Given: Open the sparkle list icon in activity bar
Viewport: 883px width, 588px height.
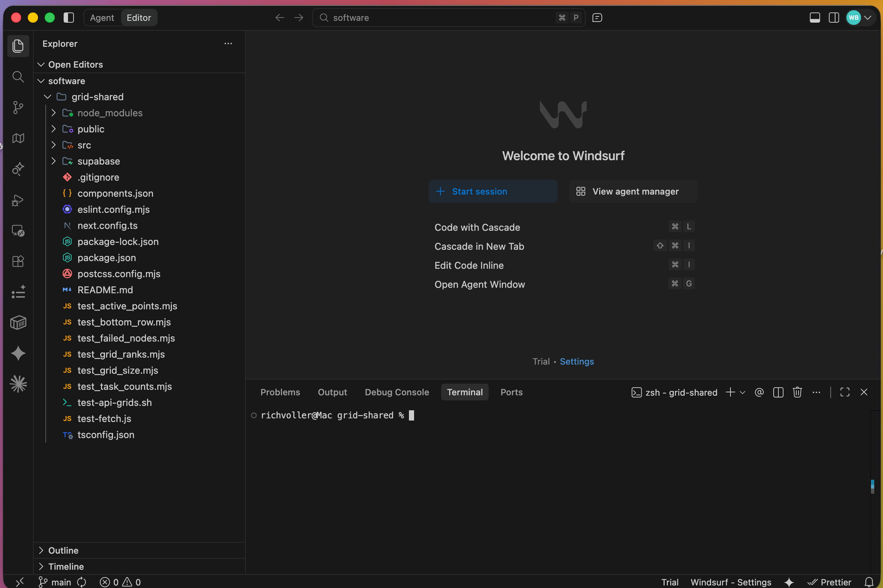Looking at the screenshot, I should click(x=18, y=292).
